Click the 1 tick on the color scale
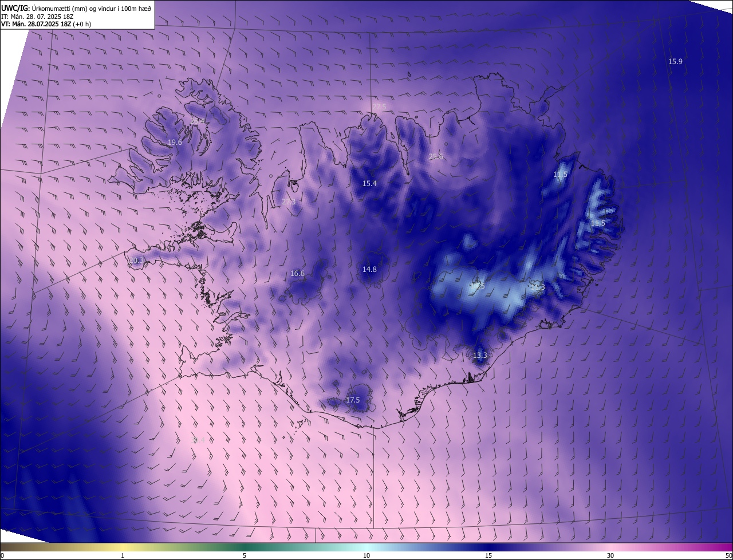Image resolution: width=733 pixels, height=560 pixels. [x=123, y=555]
